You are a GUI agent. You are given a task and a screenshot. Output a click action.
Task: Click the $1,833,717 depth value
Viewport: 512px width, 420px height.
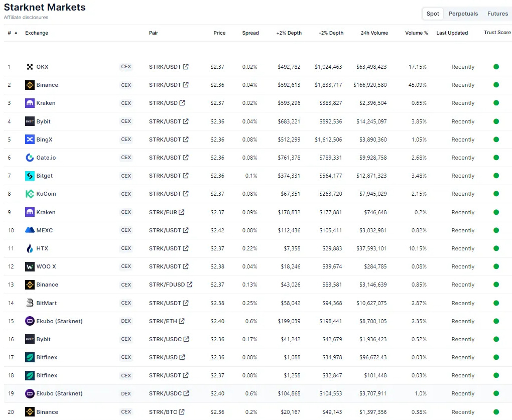pos(328,85)
